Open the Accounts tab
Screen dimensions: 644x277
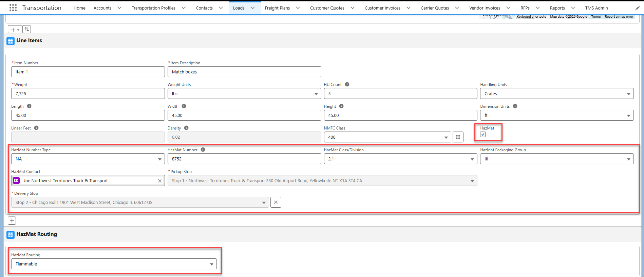102,8
